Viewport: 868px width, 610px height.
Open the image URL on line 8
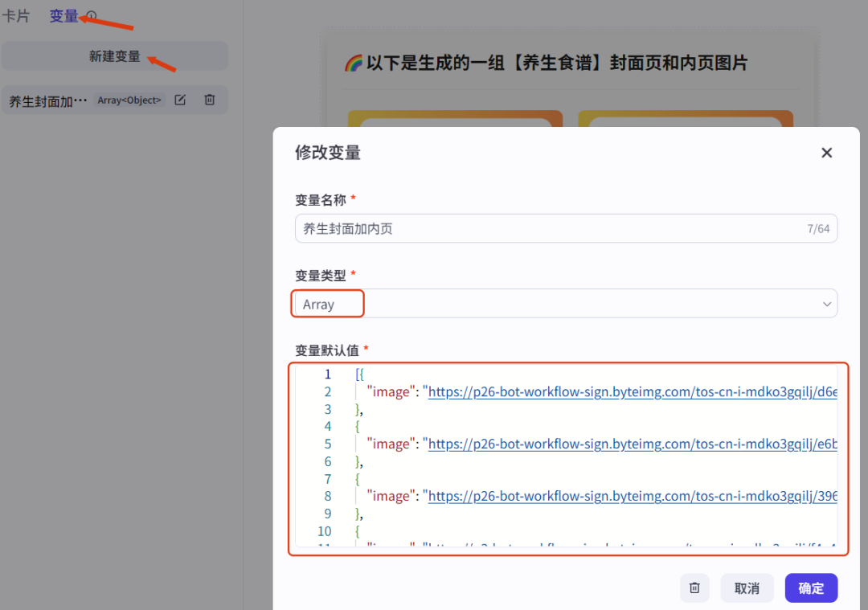coord(633,496)
